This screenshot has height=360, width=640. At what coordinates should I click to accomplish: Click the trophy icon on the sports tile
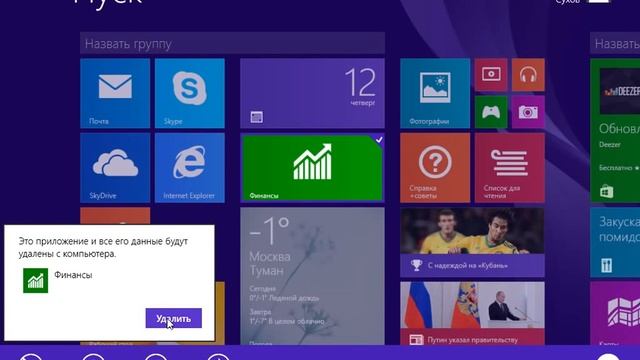point(416,265)
